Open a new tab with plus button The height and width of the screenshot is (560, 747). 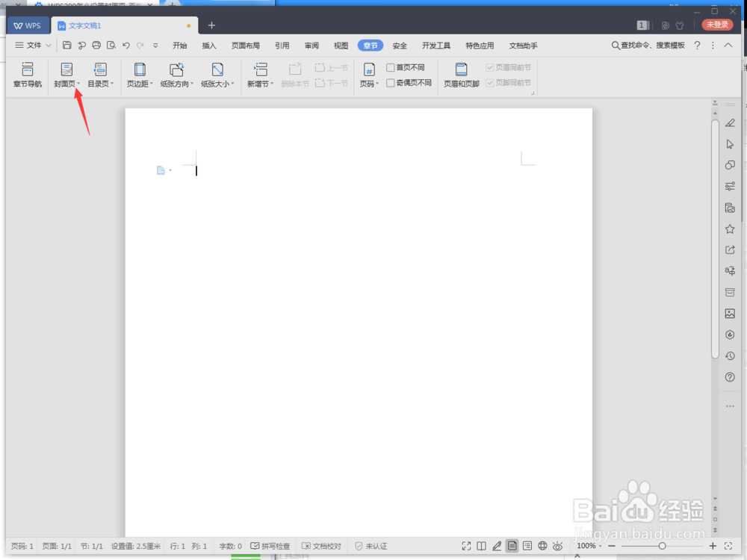click(211, 25)
